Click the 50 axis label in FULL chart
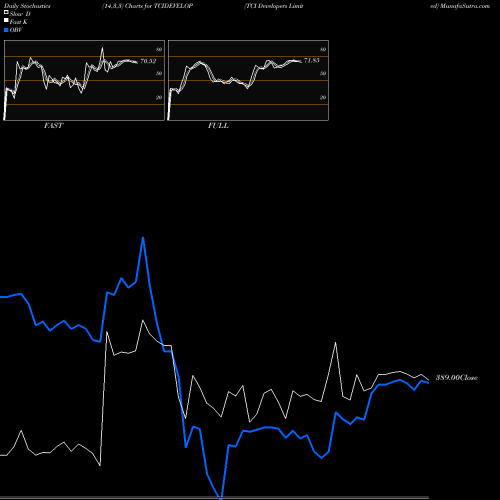 click(x=323, y=73)
